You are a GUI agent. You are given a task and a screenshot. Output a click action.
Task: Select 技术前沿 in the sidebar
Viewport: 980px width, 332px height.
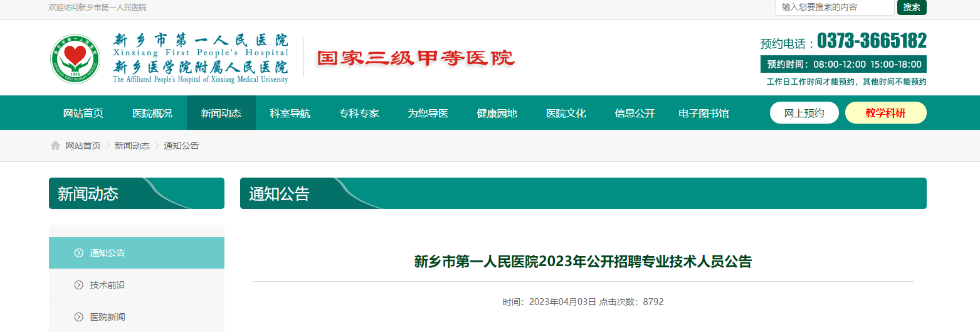pyautogui.click(x=137, y=285)
